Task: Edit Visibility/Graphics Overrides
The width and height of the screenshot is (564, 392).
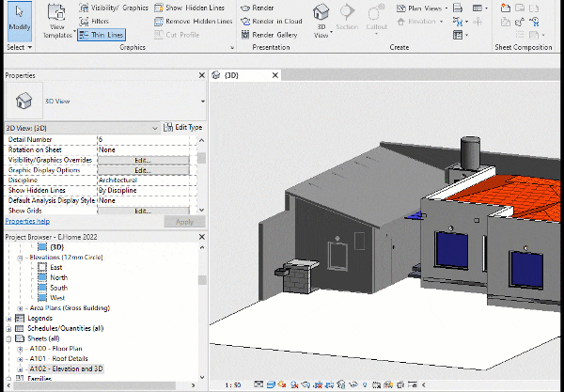Action: pyautogui.click(x=143, y=160)
